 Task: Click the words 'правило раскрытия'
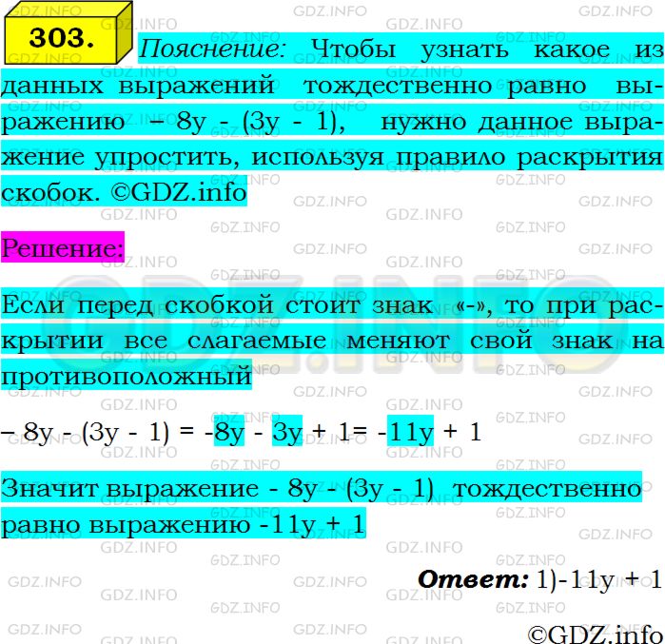[x=529, y=158]
